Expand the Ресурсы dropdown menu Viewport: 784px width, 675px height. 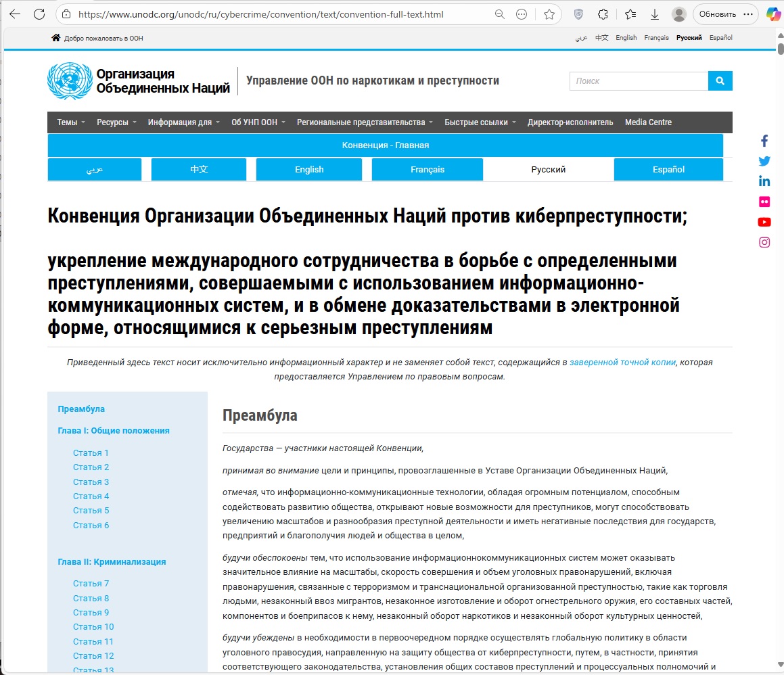tap(116, 122)
